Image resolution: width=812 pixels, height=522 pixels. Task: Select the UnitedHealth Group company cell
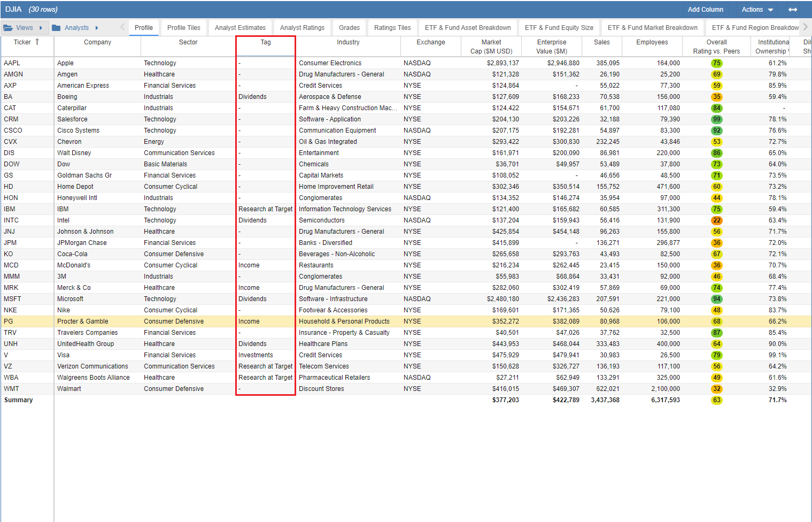coord(98,344)
